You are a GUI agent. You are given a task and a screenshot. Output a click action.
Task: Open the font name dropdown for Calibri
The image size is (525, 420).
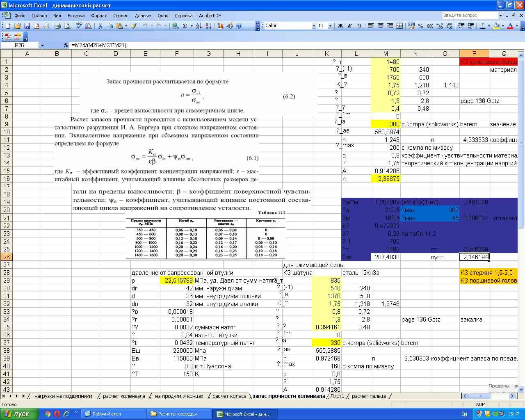tap(314, 25)
